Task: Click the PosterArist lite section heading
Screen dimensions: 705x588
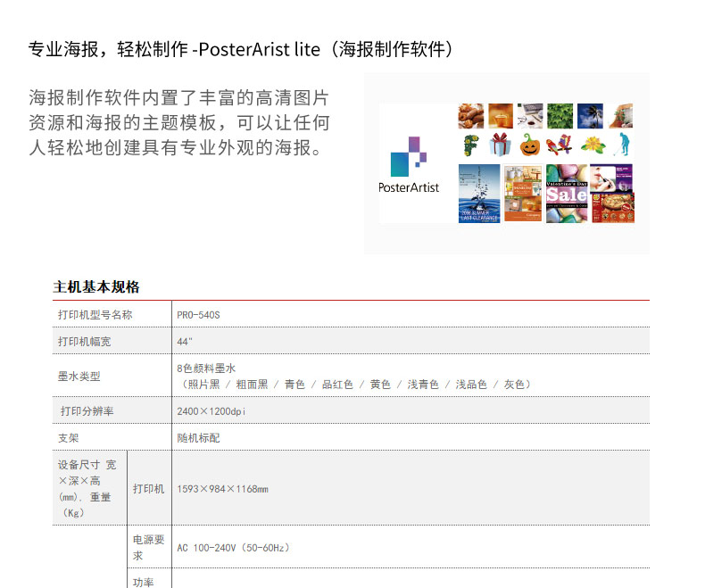Action: tap(241, 48)
